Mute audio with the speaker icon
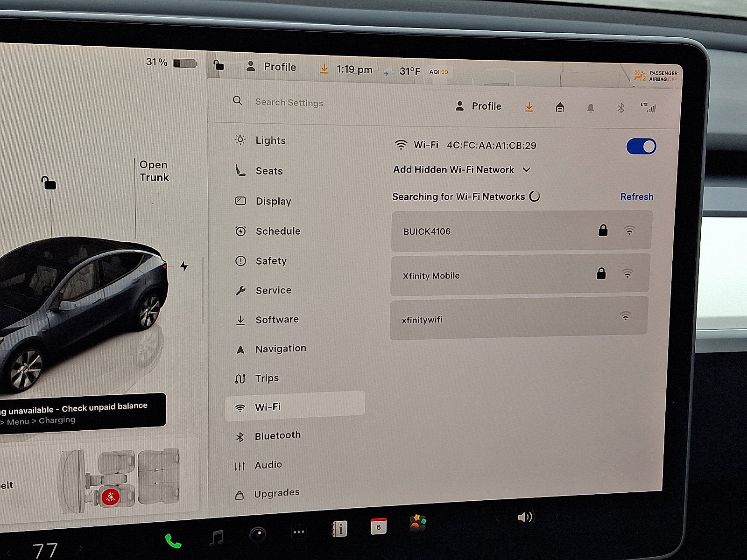747x560 pixels. pos(526,517)
